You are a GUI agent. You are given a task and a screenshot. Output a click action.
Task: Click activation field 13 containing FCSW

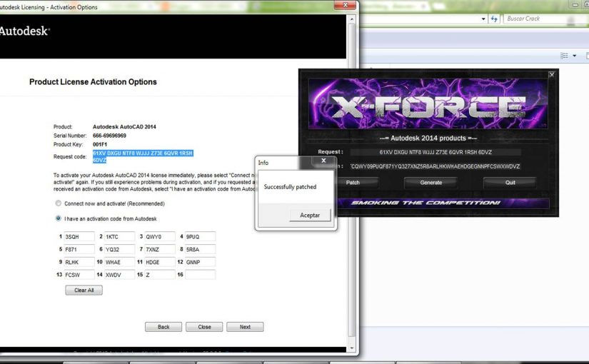pos(79,275)
